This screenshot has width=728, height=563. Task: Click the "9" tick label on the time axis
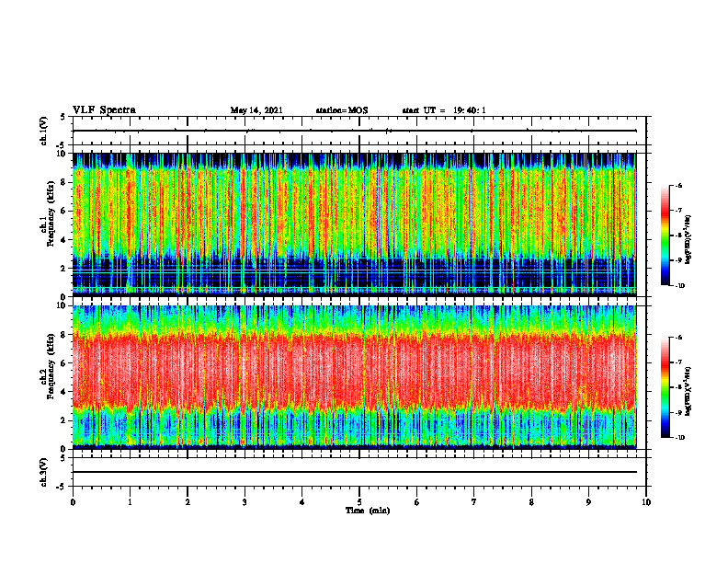(588, 502)
